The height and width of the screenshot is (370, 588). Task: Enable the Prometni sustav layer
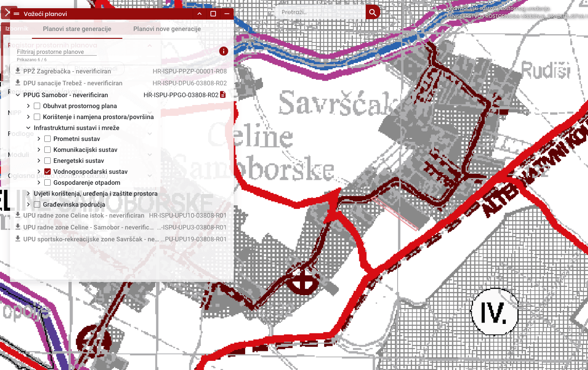click(47, 139)
